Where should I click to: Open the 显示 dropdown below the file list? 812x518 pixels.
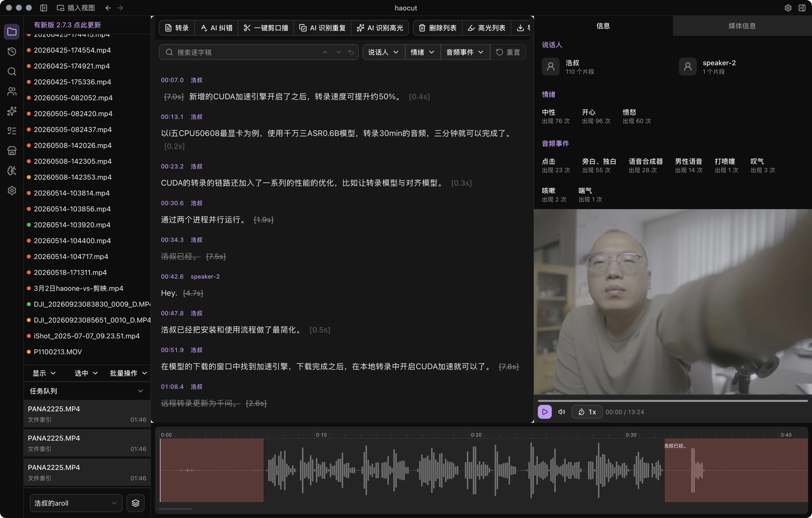click(44, 373)
